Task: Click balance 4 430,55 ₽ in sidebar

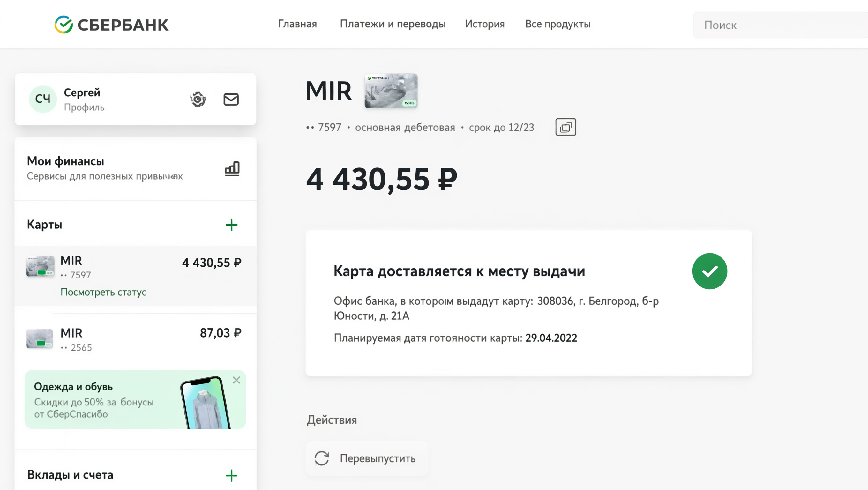Action: coord(212,263)
